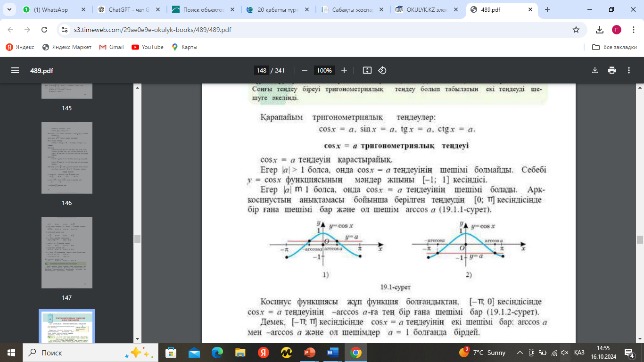Open the Яндекс bookmark
This screenshot has height=362, width=644.
point(20,47)
